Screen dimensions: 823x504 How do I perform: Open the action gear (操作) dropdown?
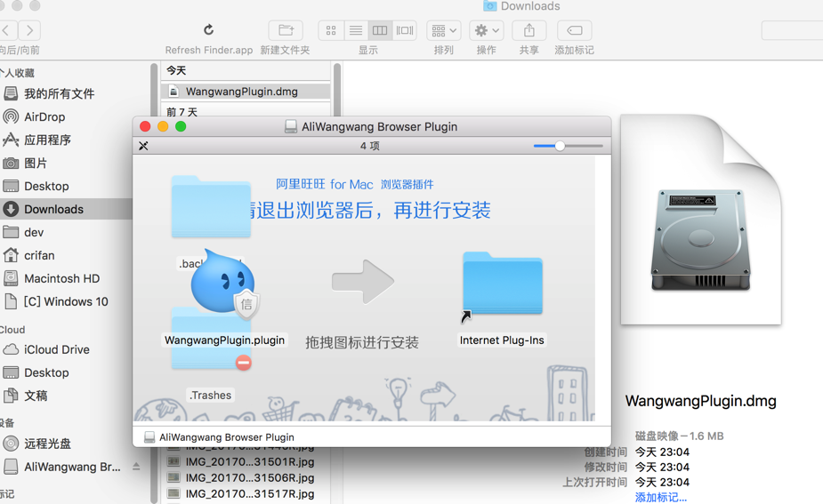coord(487,30)
